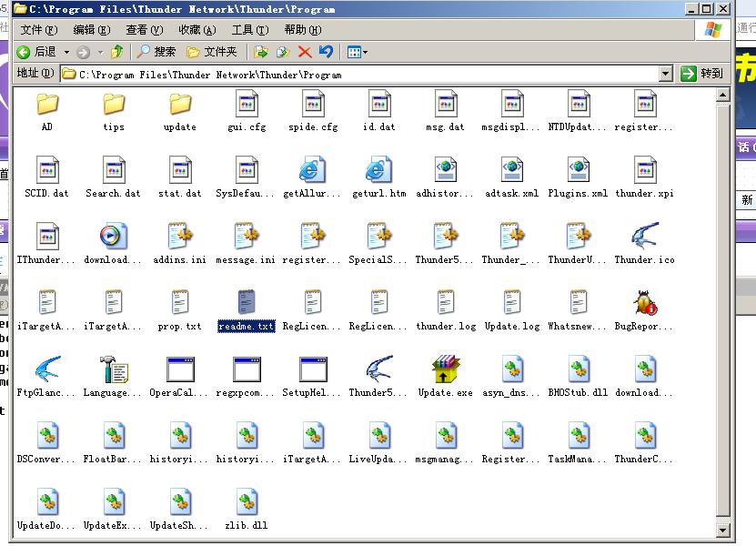This screenshot has height=546, width=756.
Task: Open the Back button history dropdown arrow
Action: 63,52
